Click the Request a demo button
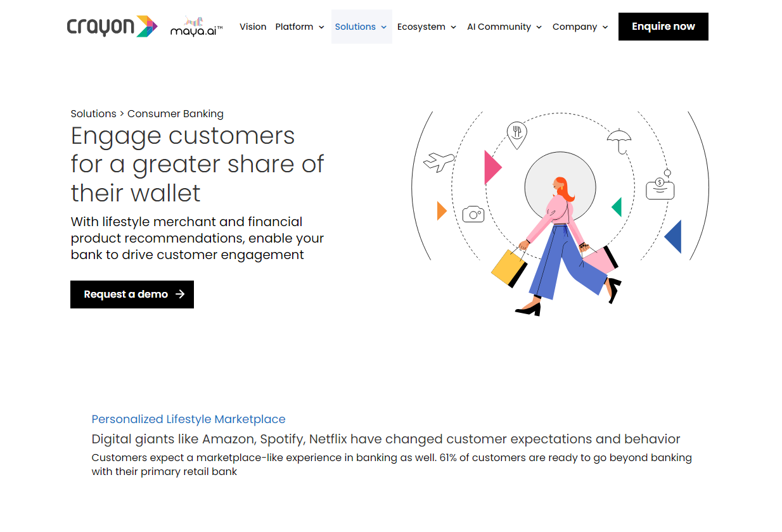Screen dimensions: 782x532 [132, 294]
